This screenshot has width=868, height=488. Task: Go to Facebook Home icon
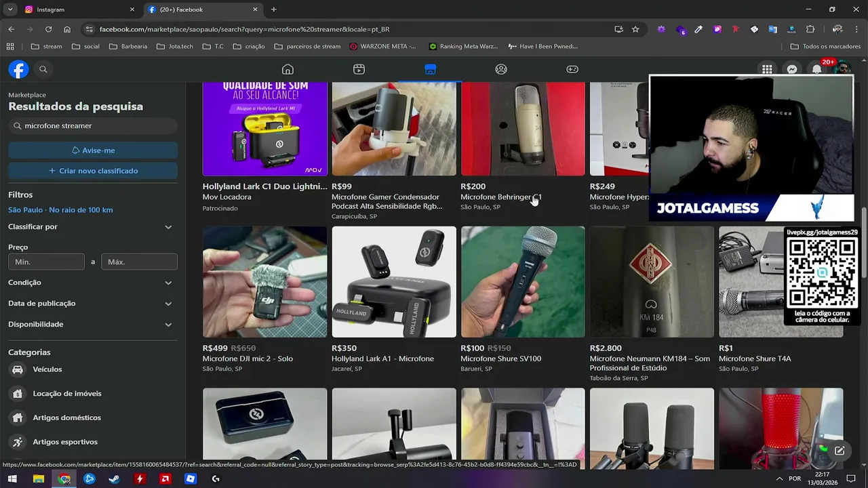(288, 69)
